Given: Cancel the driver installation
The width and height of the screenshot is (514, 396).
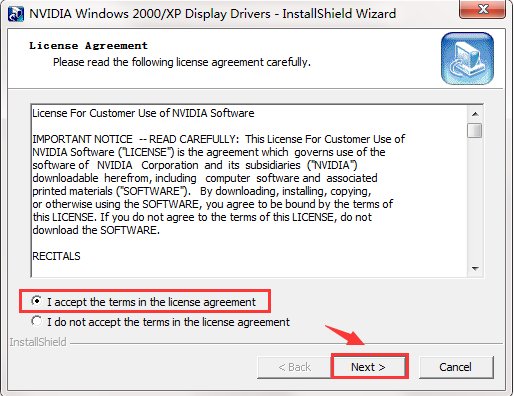Looking at the screenshot, I should coord(456,367).
